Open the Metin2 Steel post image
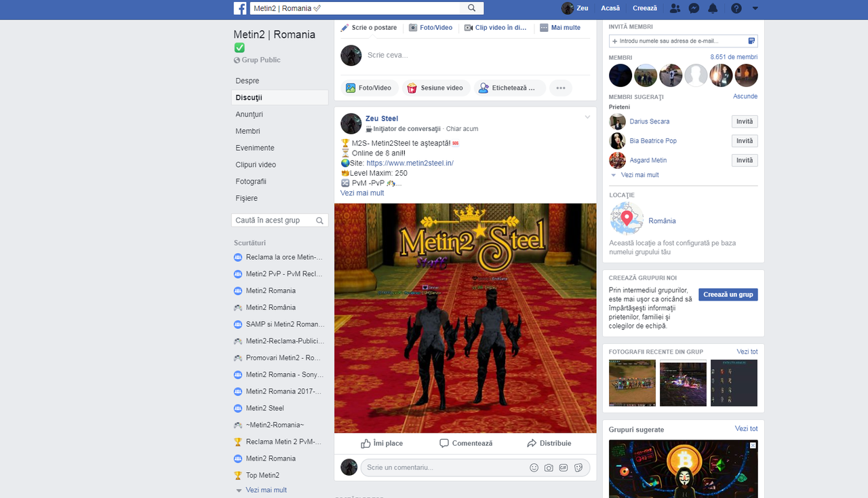 click(465, 318)
